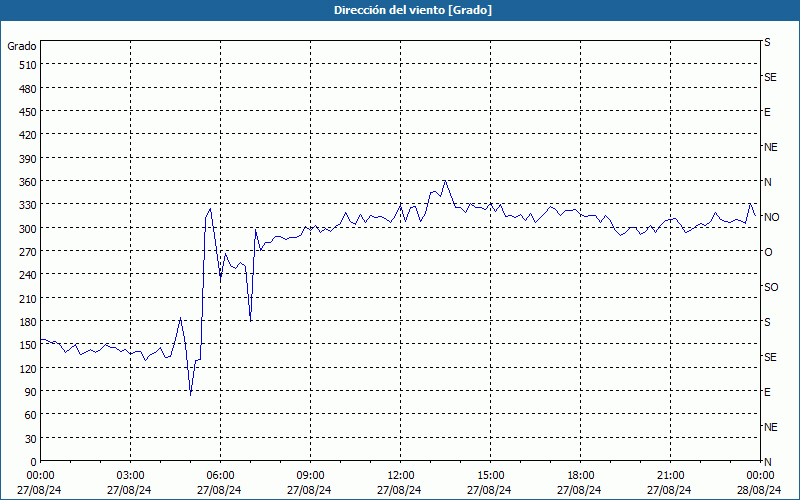Select the 'NE' compass label near the 390 line
Image resolution: width=800 pixels, height=500 pixels.
[770, 147]
